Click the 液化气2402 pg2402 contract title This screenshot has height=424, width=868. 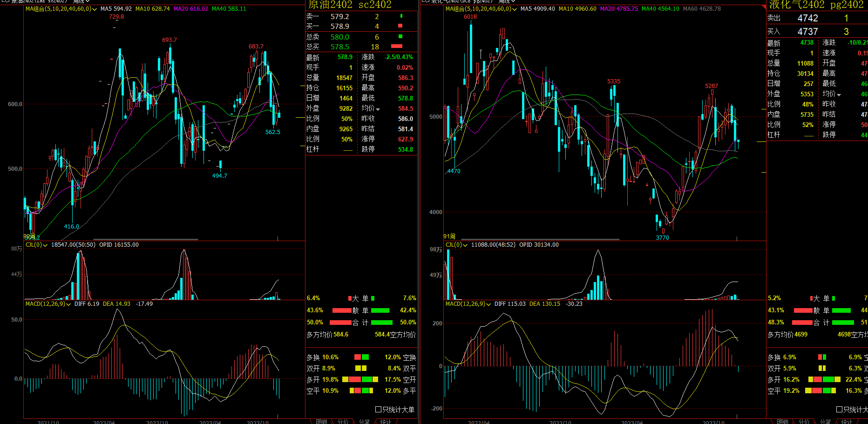[x=816, y=5]
